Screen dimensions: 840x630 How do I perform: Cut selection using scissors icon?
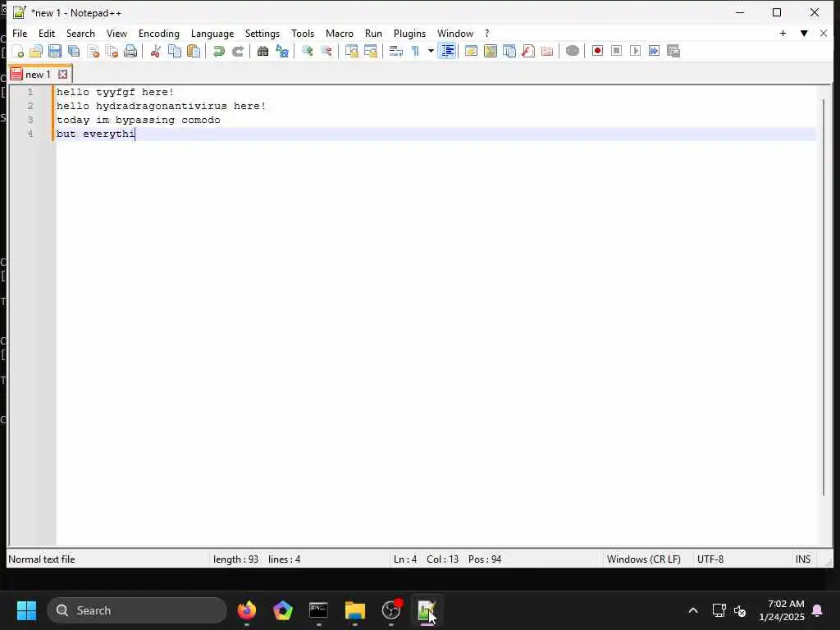click(x=155, y=52)
